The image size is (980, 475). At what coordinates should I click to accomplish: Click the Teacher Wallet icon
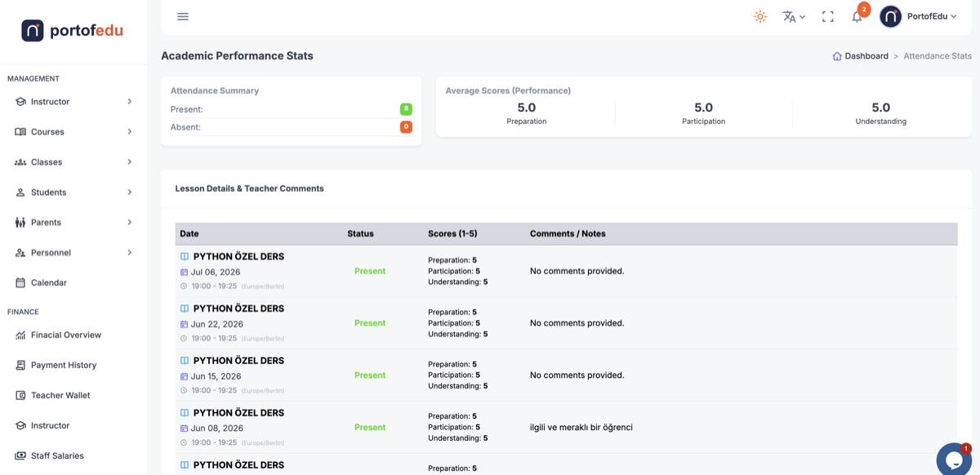(20, 395)
